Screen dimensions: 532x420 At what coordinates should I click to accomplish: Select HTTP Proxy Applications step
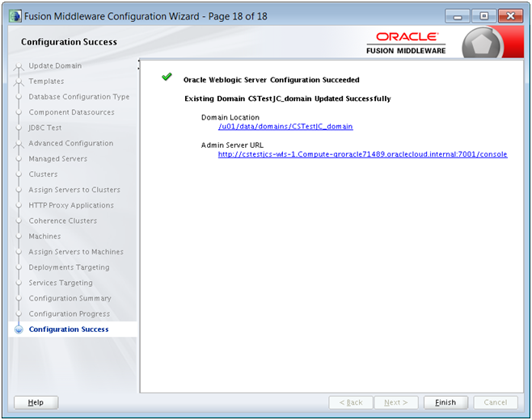pyautogui.click(x=71, y=205)
